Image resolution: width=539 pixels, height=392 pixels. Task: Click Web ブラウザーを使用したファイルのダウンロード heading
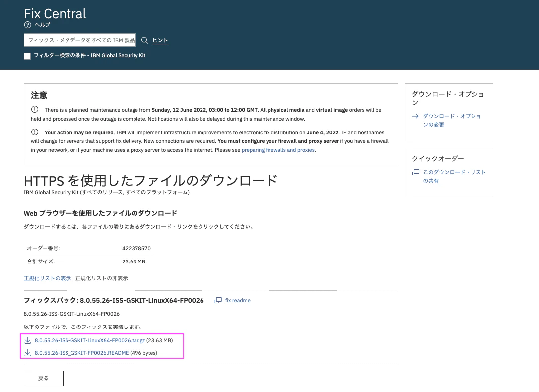tap(100, 213)
